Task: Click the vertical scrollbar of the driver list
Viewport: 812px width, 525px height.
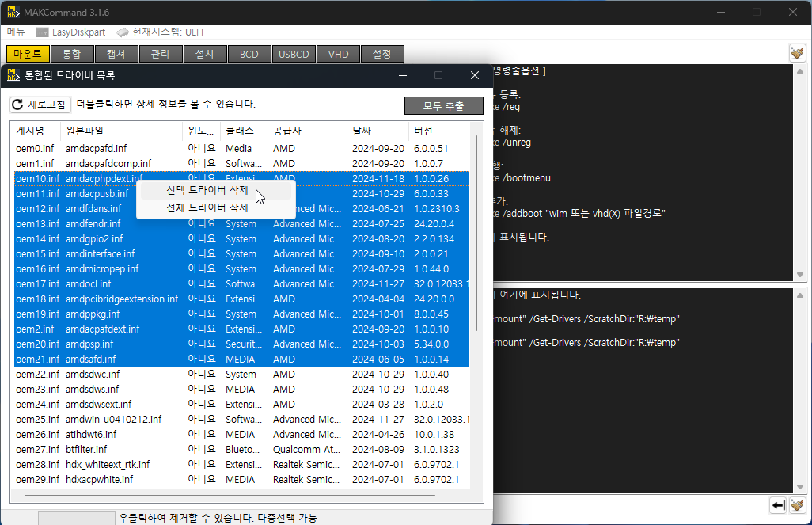Action: (476, 232)
